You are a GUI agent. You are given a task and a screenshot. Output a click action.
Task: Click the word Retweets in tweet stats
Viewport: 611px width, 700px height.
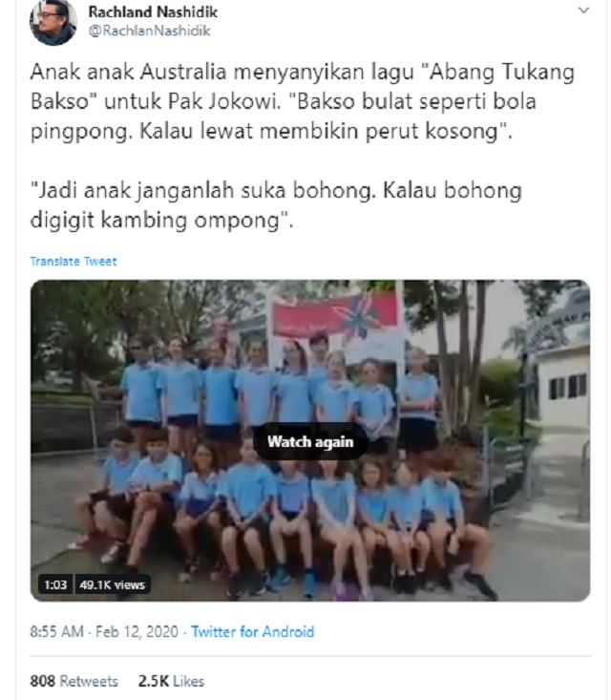pyautogui.click(x=89, y=681)
